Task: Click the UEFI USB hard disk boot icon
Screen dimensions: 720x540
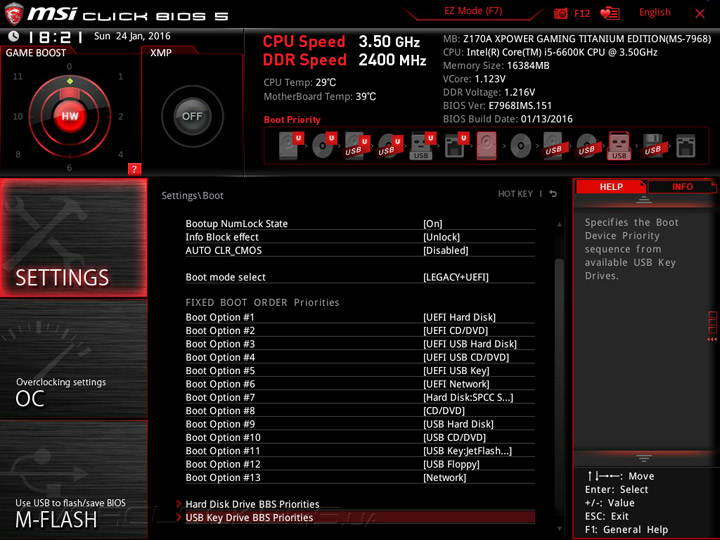Action: tap(357, 146)
